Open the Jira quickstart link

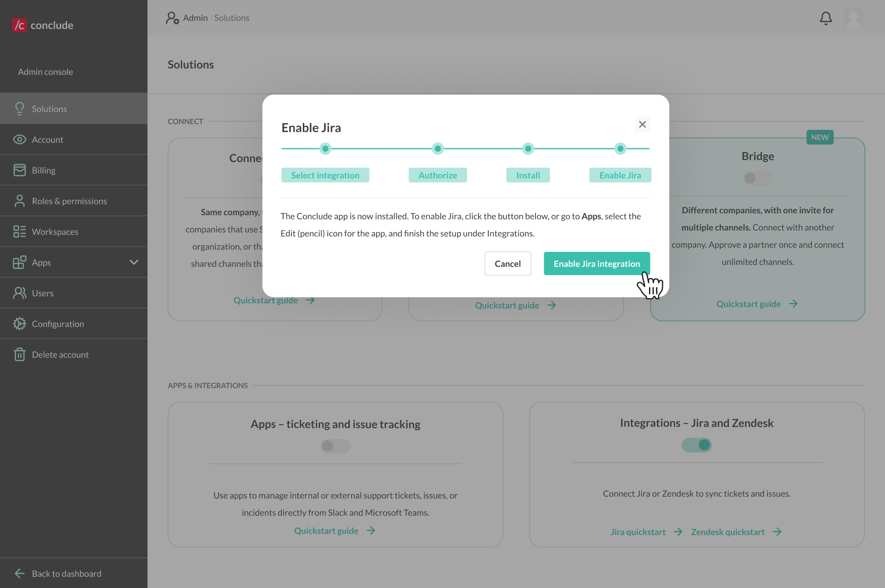tap(638, 531)
